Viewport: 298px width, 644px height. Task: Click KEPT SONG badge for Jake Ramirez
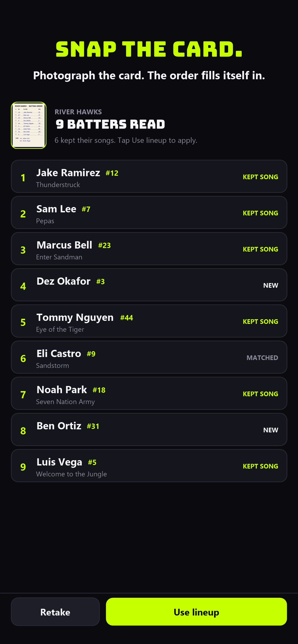[x=260, y=177]
